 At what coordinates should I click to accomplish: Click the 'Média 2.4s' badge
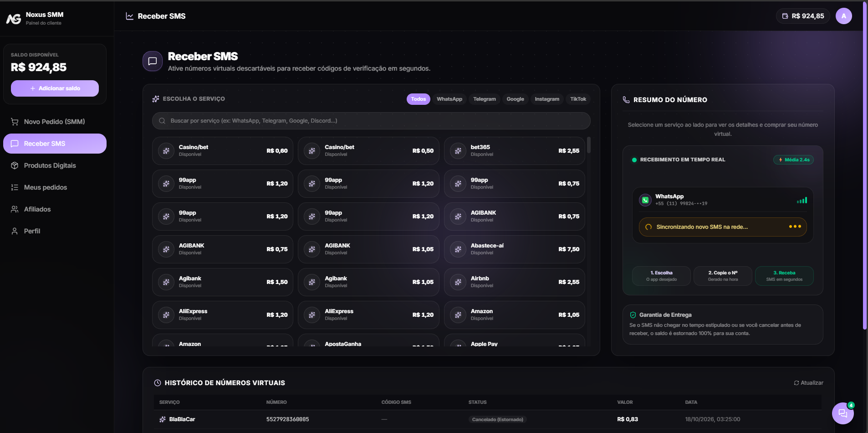coord(794,160)
